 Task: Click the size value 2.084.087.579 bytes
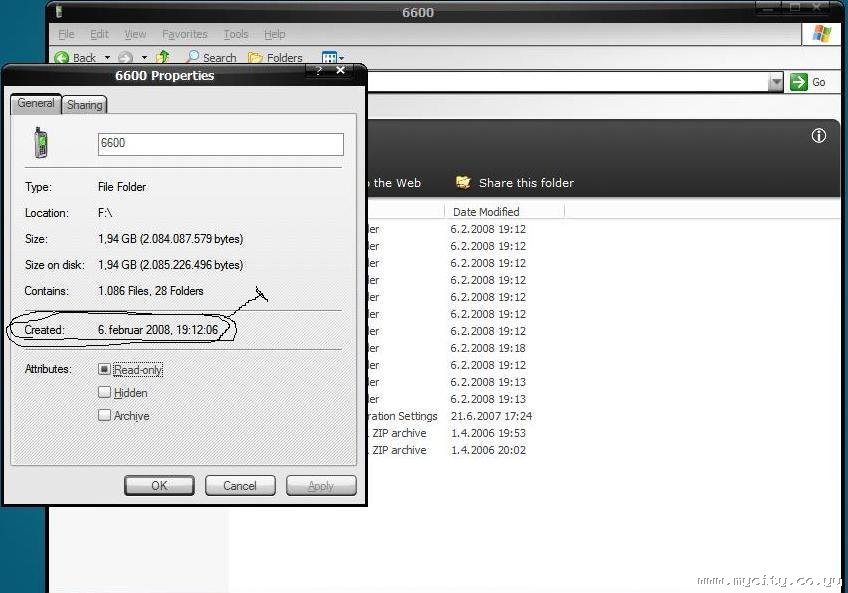pyautogui.click(x=191, y=239)
